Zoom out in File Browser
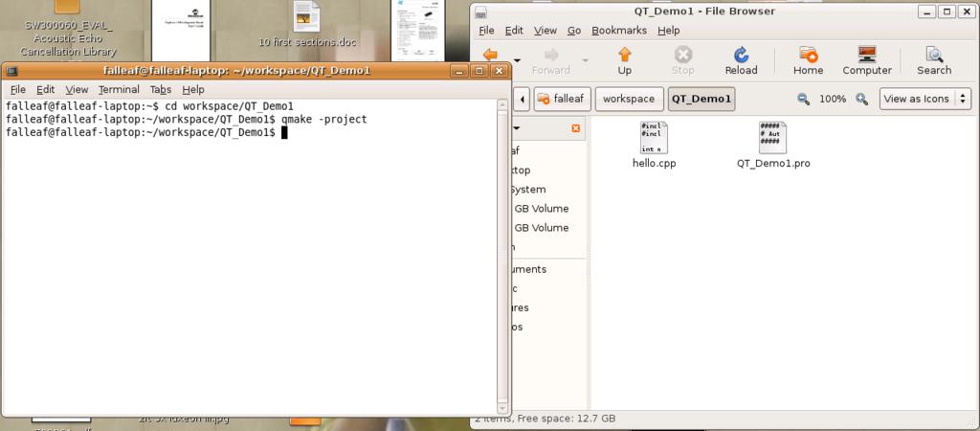The width and height of the screenshot is (980, 431). coord(803,99)
